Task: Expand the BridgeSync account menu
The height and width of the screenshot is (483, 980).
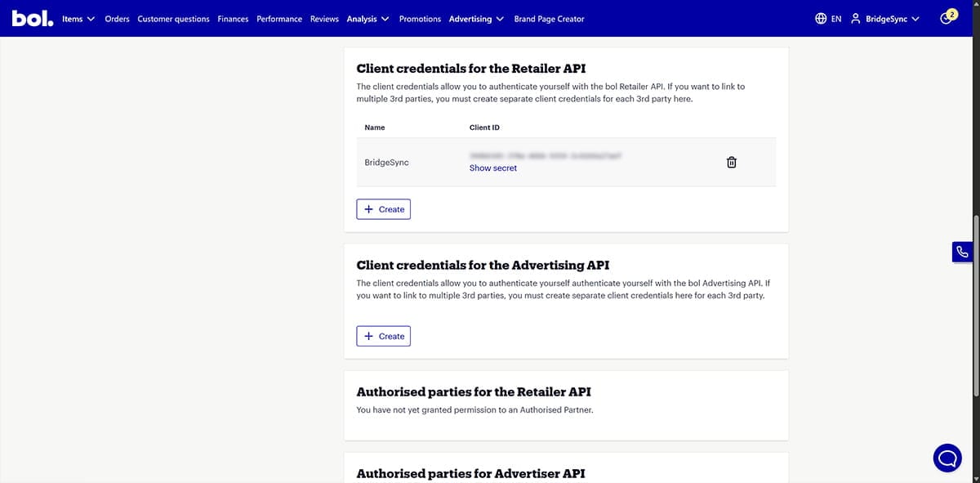Action: pyautogui.click(x=888, y=17)
